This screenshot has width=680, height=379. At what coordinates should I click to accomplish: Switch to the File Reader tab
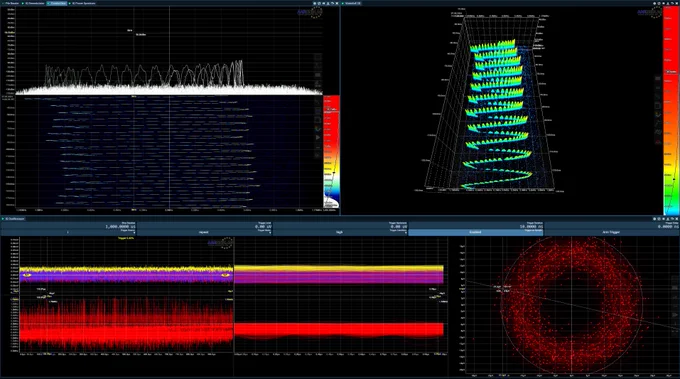pyautogui.click(x=11, y=3)
